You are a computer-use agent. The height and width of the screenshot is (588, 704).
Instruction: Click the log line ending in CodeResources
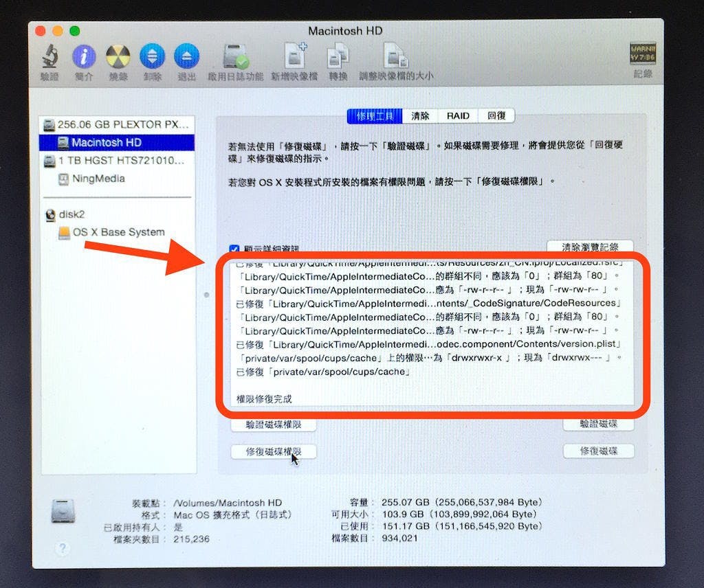(x=429, y=304)
